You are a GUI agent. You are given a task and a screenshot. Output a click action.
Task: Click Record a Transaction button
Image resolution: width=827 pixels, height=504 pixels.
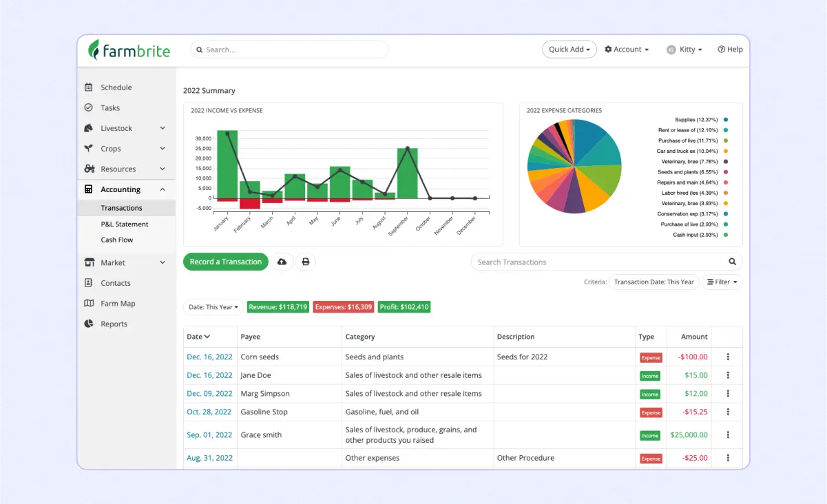coord(226,262)
